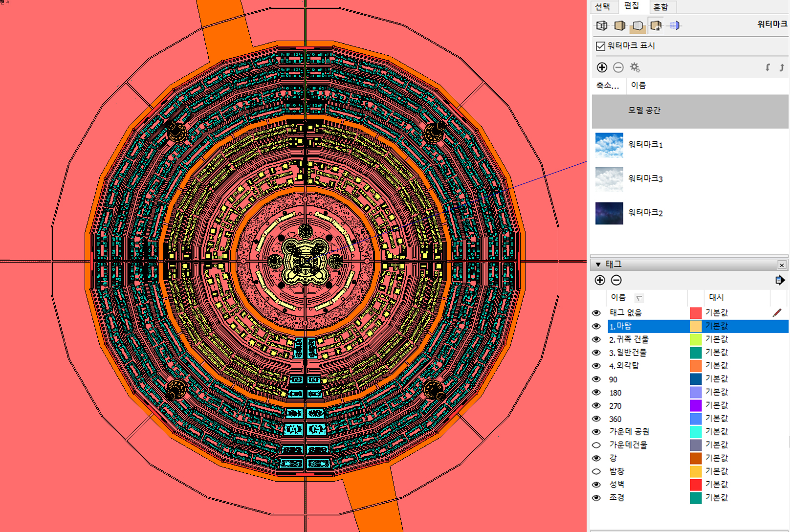Select the 워터마크1 sky thumbnail
The height and width of the screenshot is (532, 790).
(609, 145)
